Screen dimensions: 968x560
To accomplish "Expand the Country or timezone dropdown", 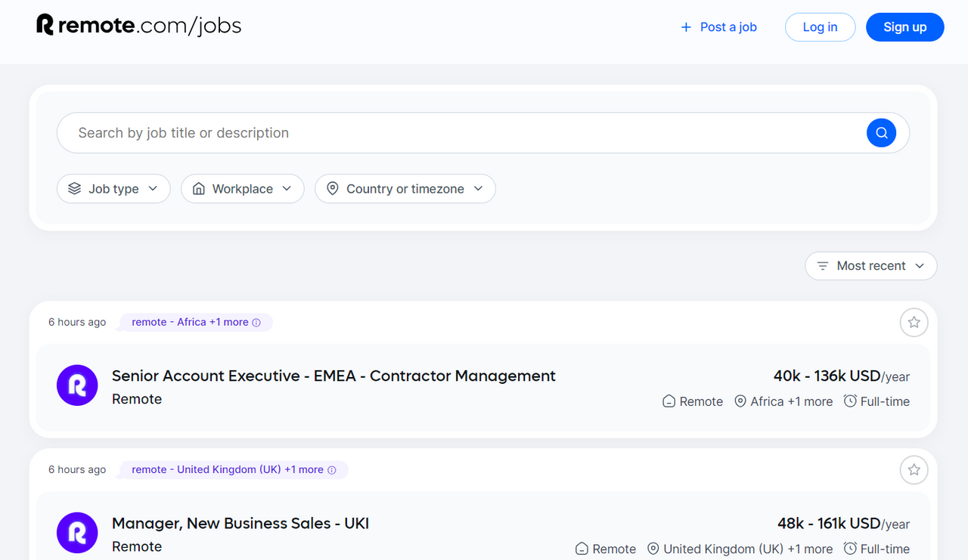I will pos(405,189).
